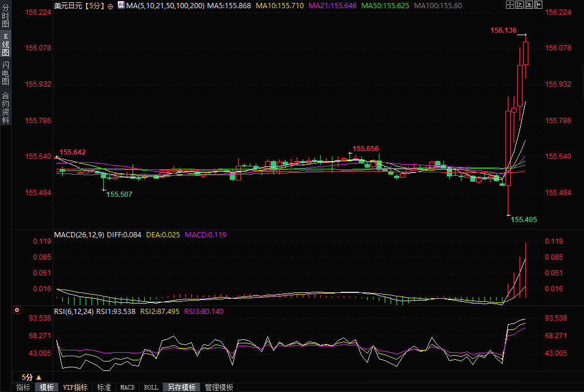Open 管理模板 template manager
Screen dimensions: 584x392
click(x=219, y=387)
